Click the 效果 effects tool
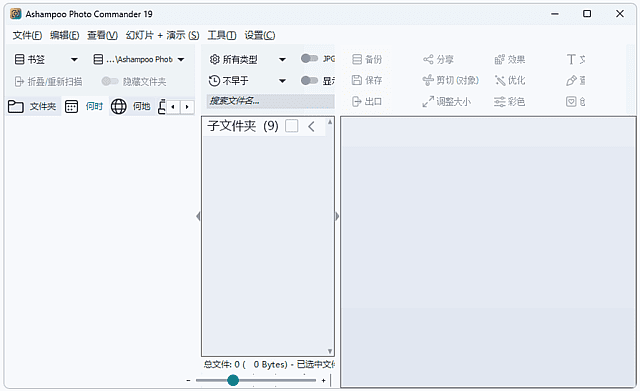This screenshot has height=391, width=640. coord(509,60)
